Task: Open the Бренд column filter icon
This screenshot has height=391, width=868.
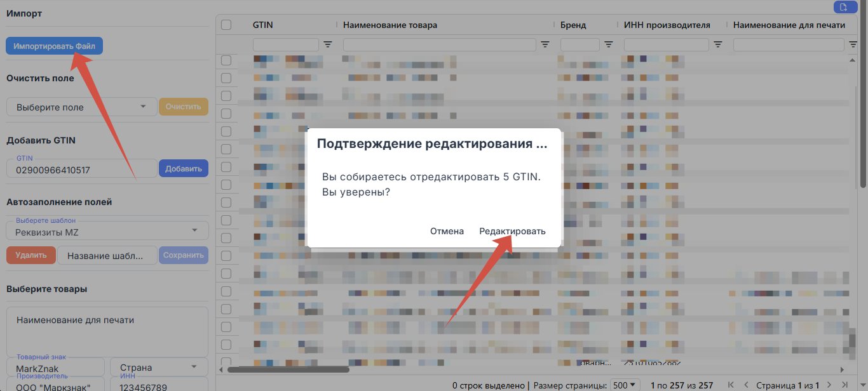Action: click(609, 44)
